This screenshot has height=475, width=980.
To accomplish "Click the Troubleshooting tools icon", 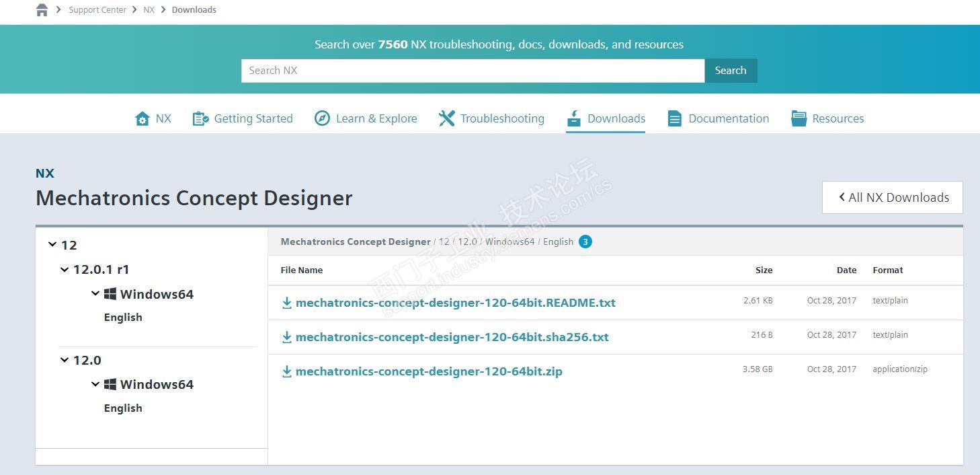I will coord(446,118).
